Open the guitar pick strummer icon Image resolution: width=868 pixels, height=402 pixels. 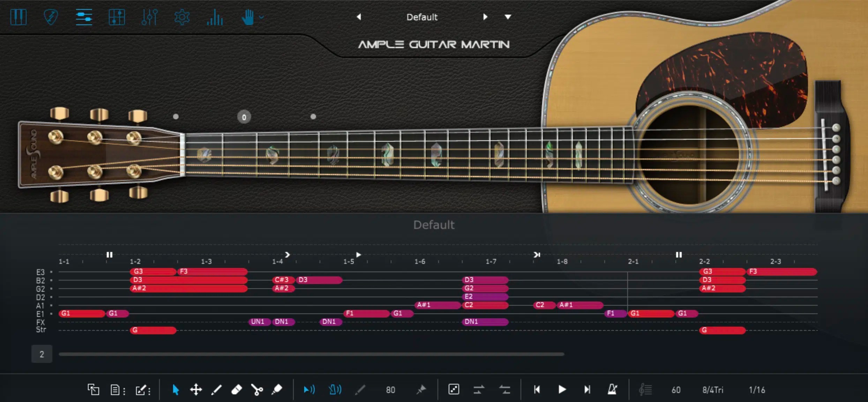(x=51, y=17)
